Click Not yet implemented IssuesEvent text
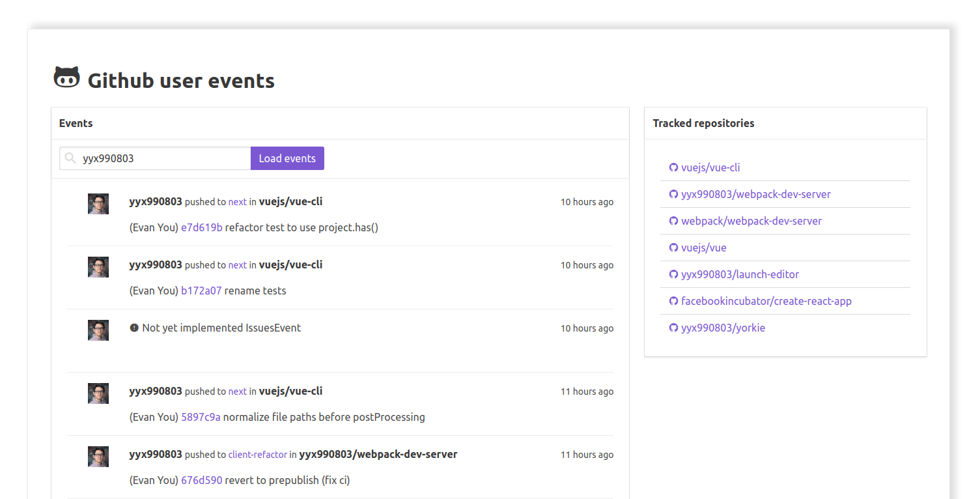Viewport: 980px width, 499px height. tap(221, 328)
